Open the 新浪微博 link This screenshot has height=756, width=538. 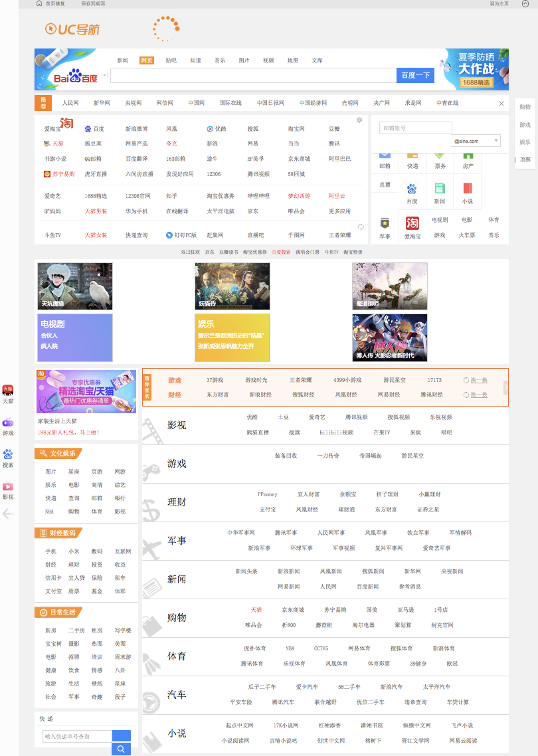[136, 129]
